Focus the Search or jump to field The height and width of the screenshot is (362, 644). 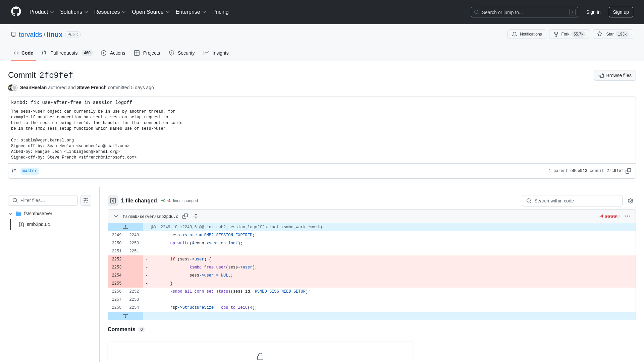click(x=524, y=12)
